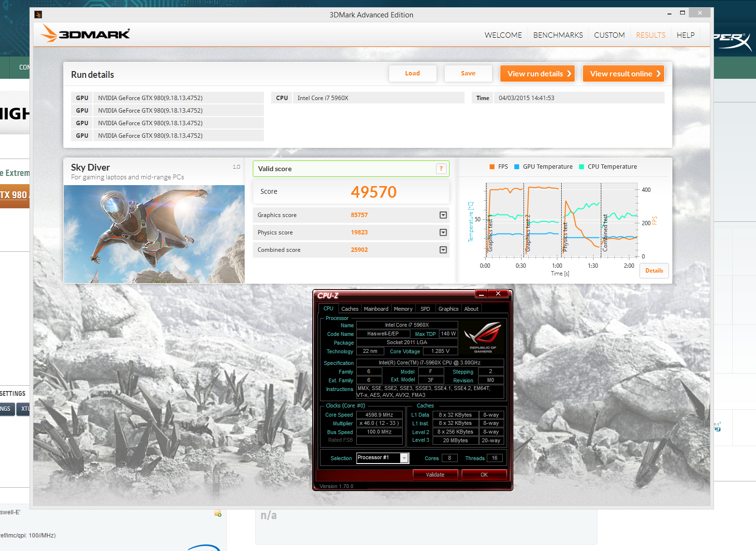The image size is (756, 551).
Task: Click the Sky Diver benchmark thumbnail
Action: (x=154, y=234)
